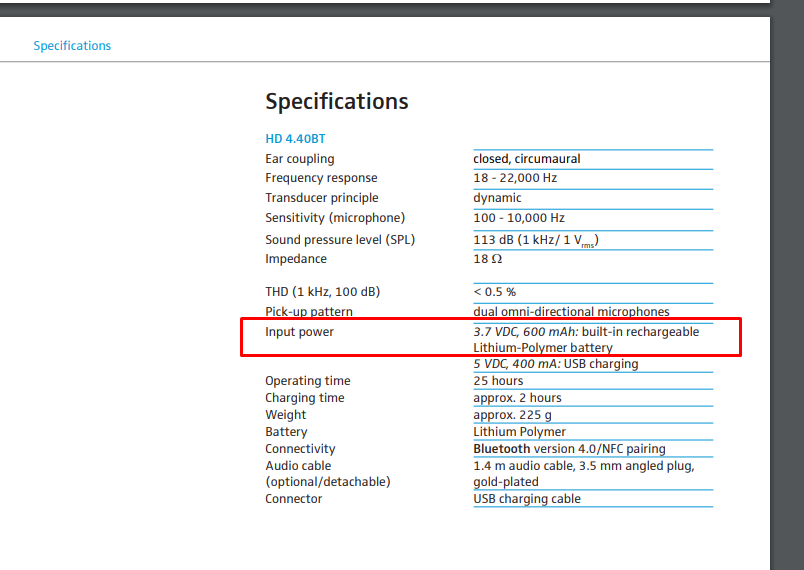Click the Bluetooth version 4.0/NFC pairing value
Viewport: 804px width, 570px height.
(569, 449)
